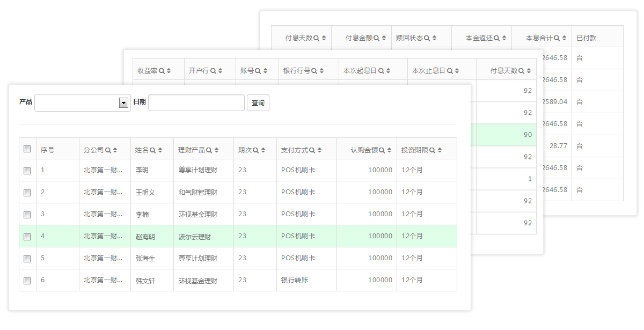Check the box for row 王明义

tap(27, 193)
